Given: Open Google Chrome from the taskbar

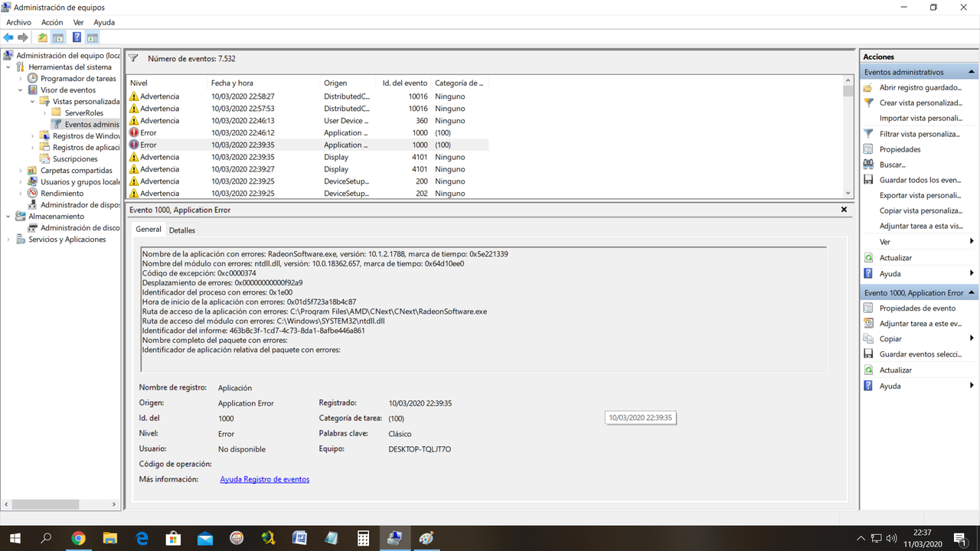Looking at the screenshot, I should 78,538.
